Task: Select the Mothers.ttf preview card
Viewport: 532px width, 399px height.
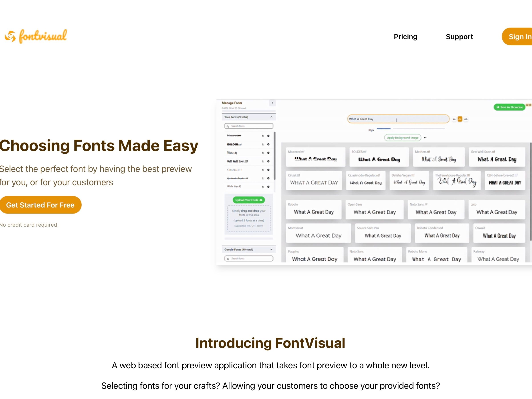Action: pyautogui.click(x=439, y=157)
